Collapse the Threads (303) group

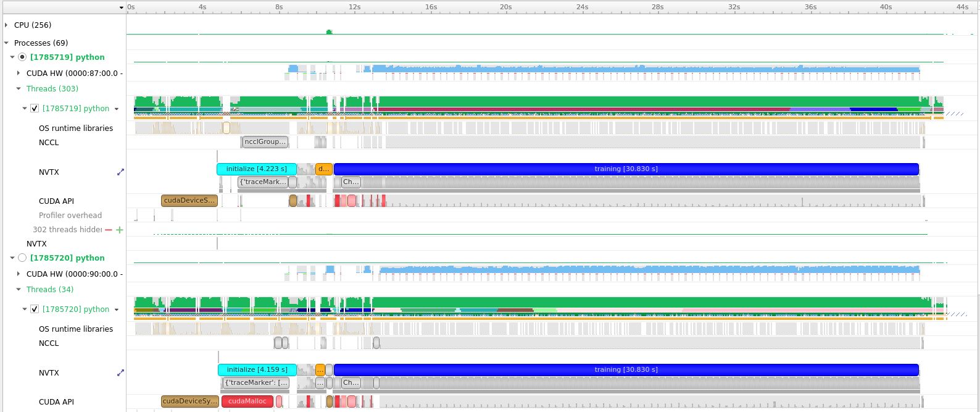pos(19,89)
